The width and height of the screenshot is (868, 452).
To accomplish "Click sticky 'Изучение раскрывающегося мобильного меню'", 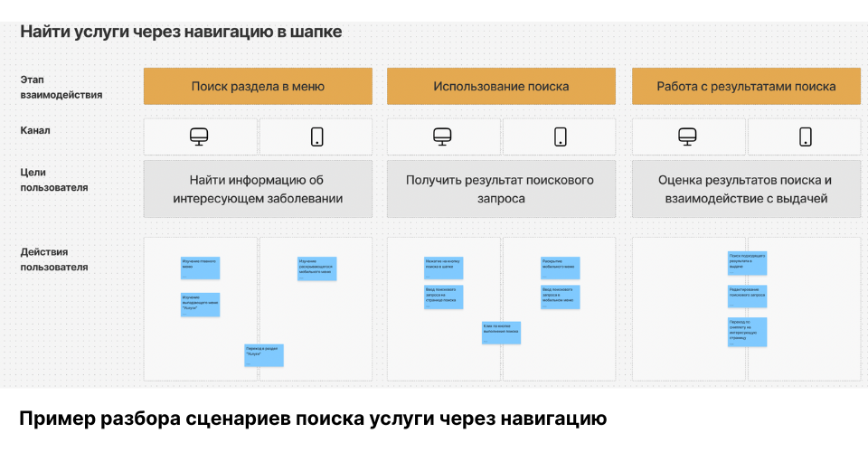I will 316,268.
